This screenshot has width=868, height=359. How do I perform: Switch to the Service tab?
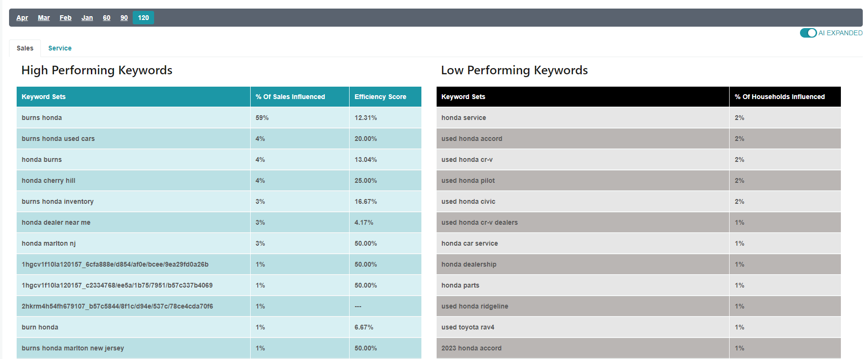coord(60,48)
